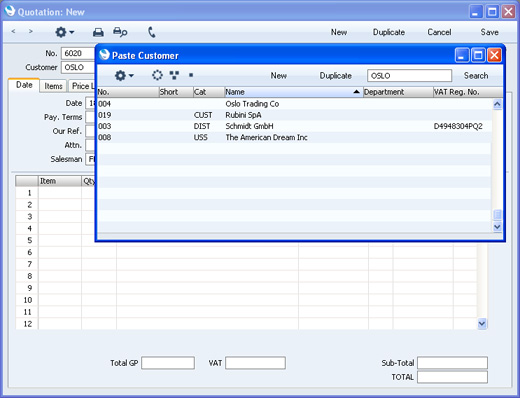Click the Total GP field
This screenshot has height=398, width=520.
click(168, 363)
